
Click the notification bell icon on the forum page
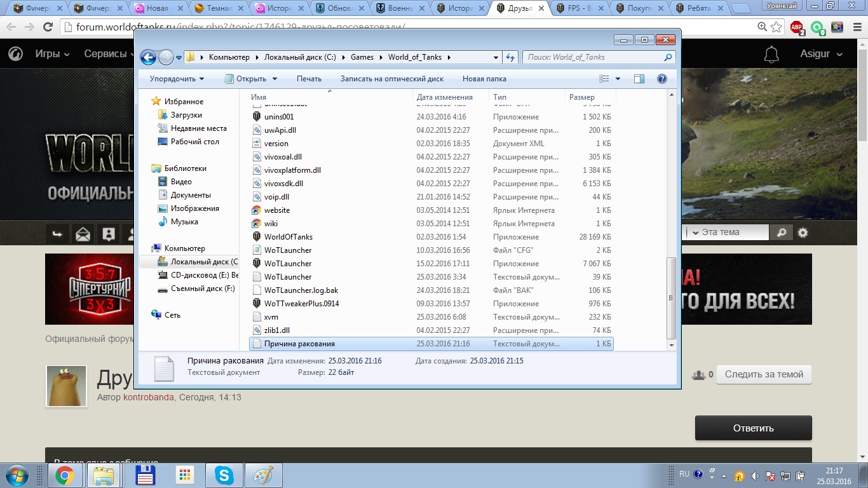tap(771, 54)
